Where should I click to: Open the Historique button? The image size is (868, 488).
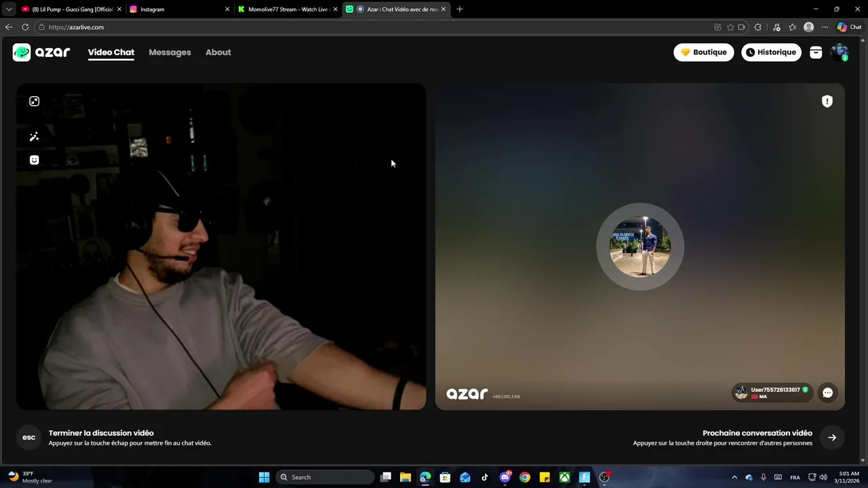tap(771, 52)
